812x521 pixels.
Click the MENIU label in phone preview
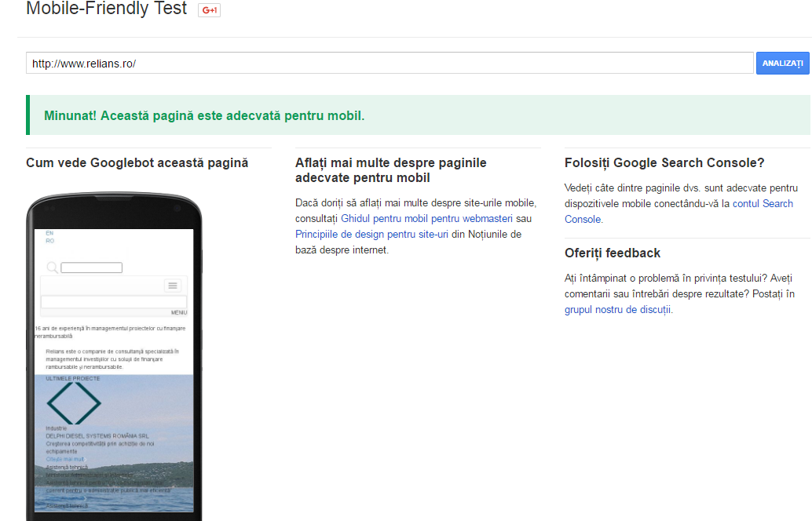pyautogui.click(x=179, y=312)
